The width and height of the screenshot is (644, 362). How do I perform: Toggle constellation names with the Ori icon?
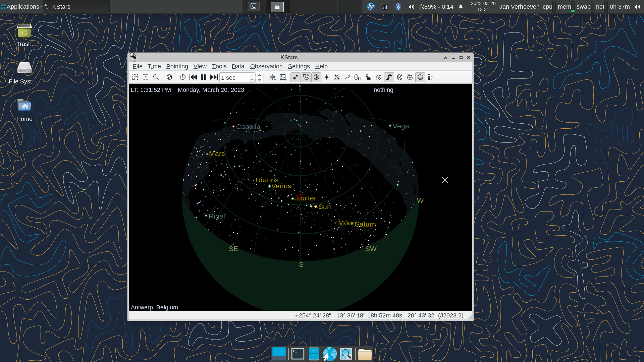(x=358, y=77)
